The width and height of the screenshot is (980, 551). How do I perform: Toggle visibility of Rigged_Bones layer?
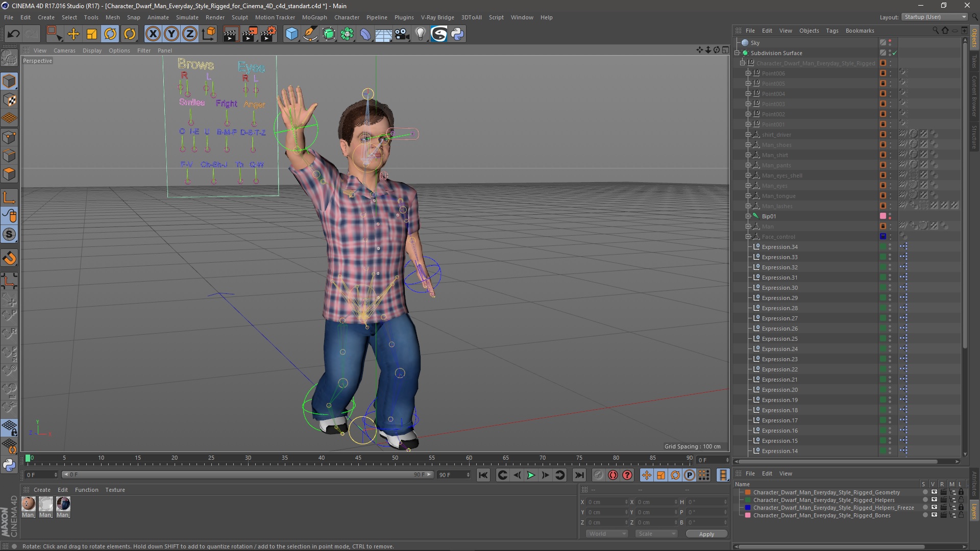pos(934,515)
